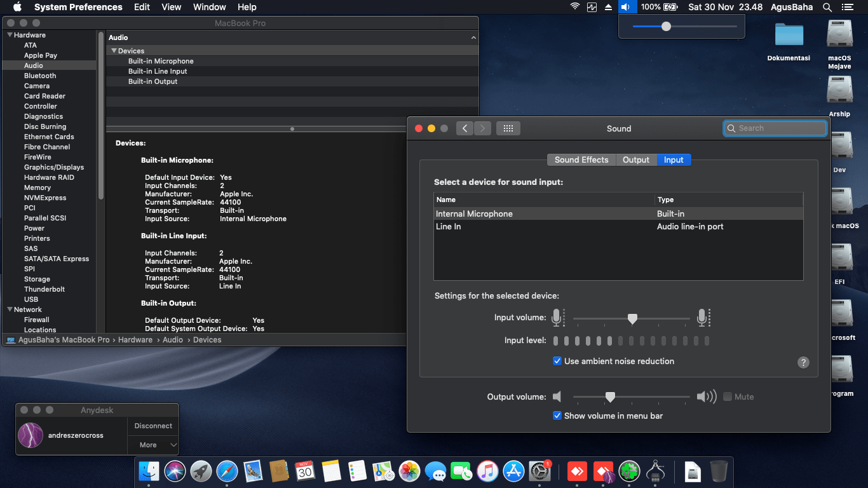Show all preferences with the grid button
868x488 pixels.
tap(508, 128)
